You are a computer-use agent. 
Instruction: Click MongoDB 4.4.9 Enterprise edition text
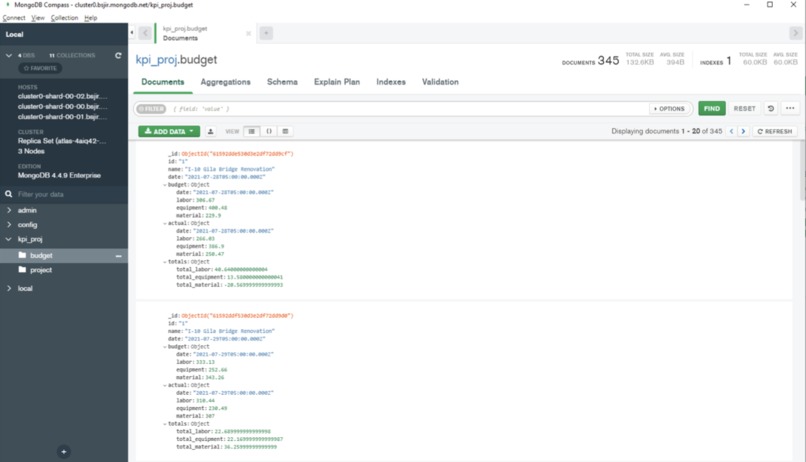[x=59, y=175]
